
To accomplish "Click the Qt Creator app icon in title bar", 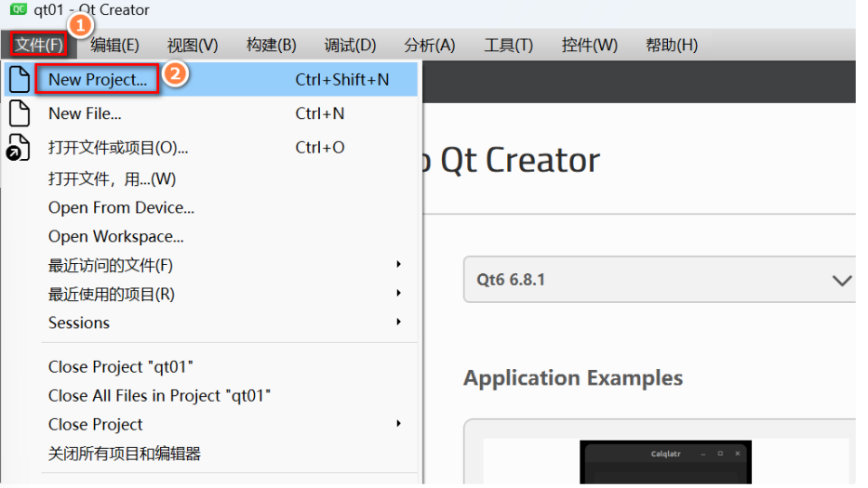I will (x=19, y=9).
